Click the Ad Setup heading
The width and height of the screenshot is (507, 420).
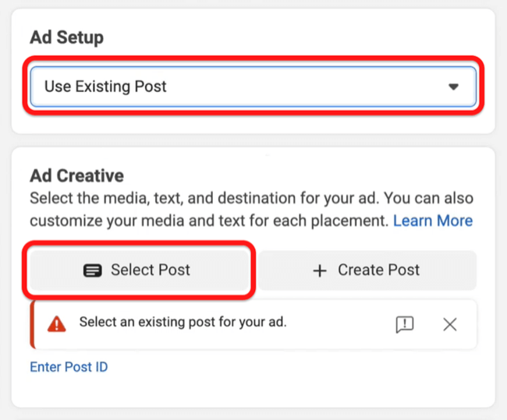pyautogui.click(x=67, y=37)
